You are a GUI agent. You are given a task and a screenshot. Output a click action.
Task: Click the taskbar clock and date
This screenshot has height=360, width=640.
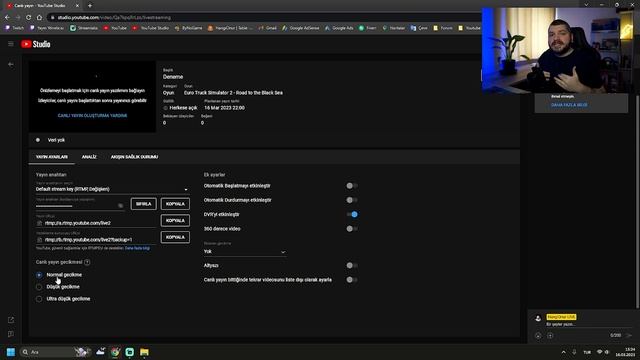coord(626,352)
